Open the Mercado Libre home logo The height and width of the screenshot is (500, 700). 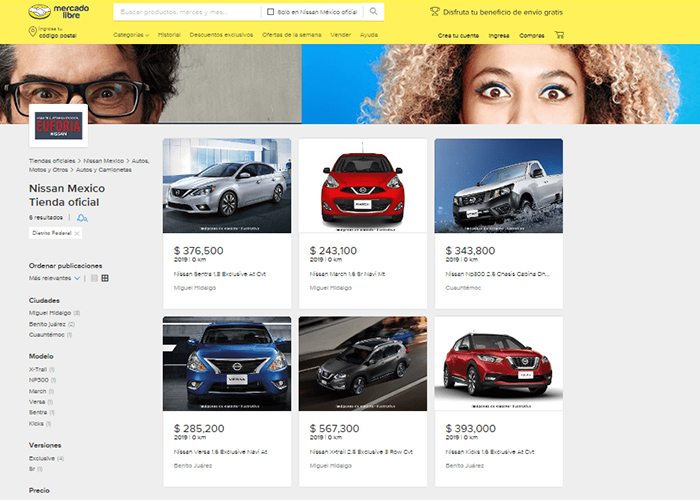point(58,12)
